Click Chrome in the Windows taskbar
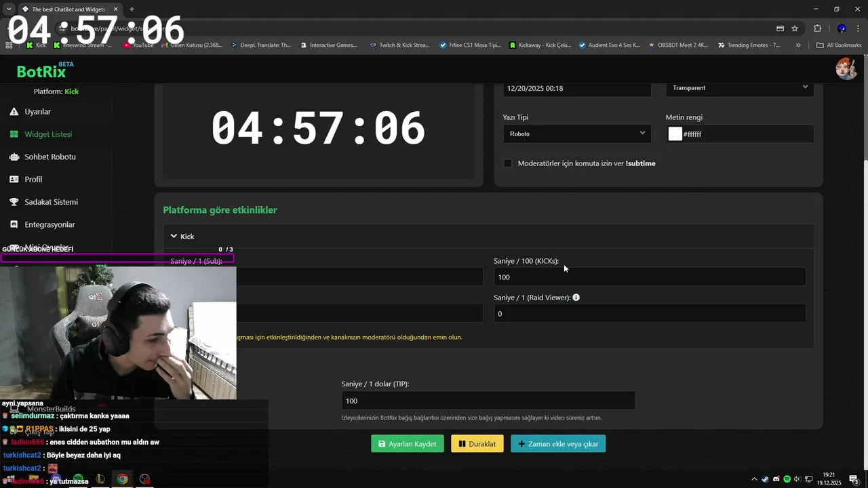Screen dimensions: 868x488 [x=122, y=479]
